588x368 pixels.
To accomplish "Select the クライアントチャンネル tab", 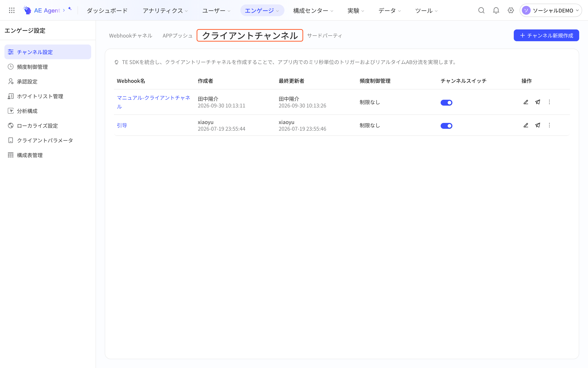I will coord(250,36).
